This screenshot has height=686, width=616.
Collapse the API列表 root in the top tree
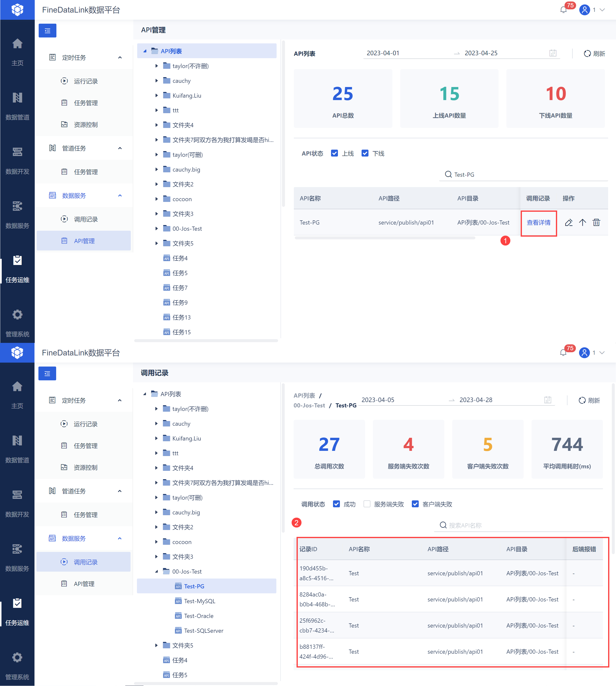(x=145, y=51)
